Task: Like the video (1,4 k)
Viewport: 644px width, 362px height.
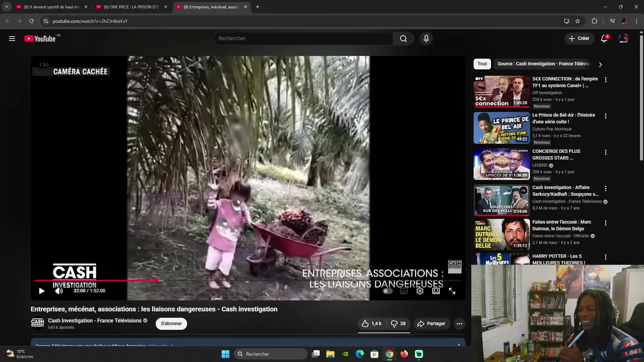Action: [x=372, y=324]
